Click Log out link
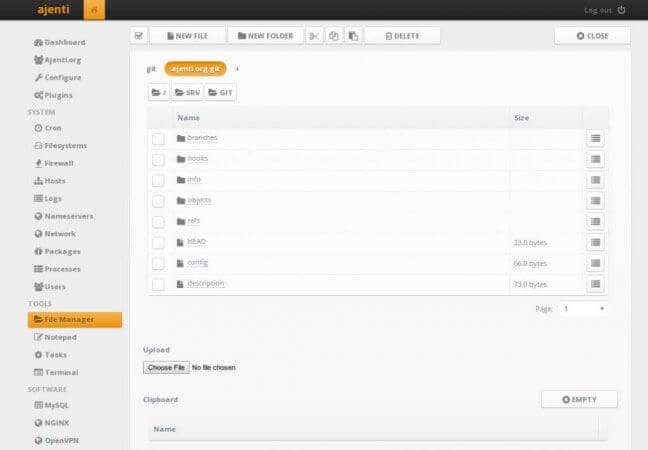This screenshot has width=648, height=450. tap(598, 10)
